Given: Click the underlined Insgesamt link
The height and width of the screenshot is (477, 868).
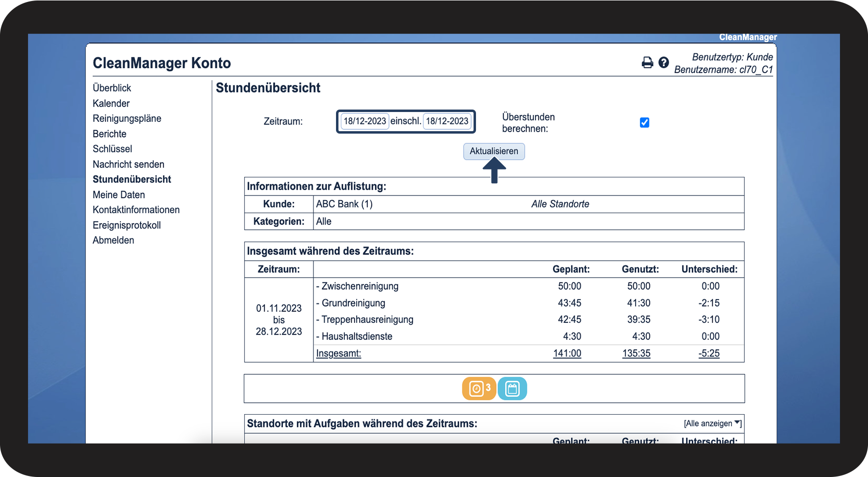Looking at the screenshot, I should click(338, 353).
